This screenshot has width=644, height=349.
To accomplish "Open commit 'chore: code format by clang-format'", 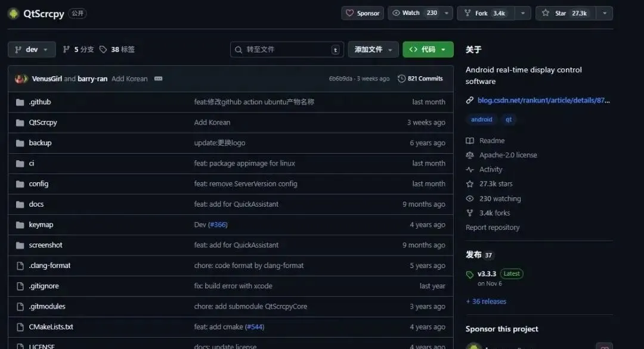I will tap(249, 266).
